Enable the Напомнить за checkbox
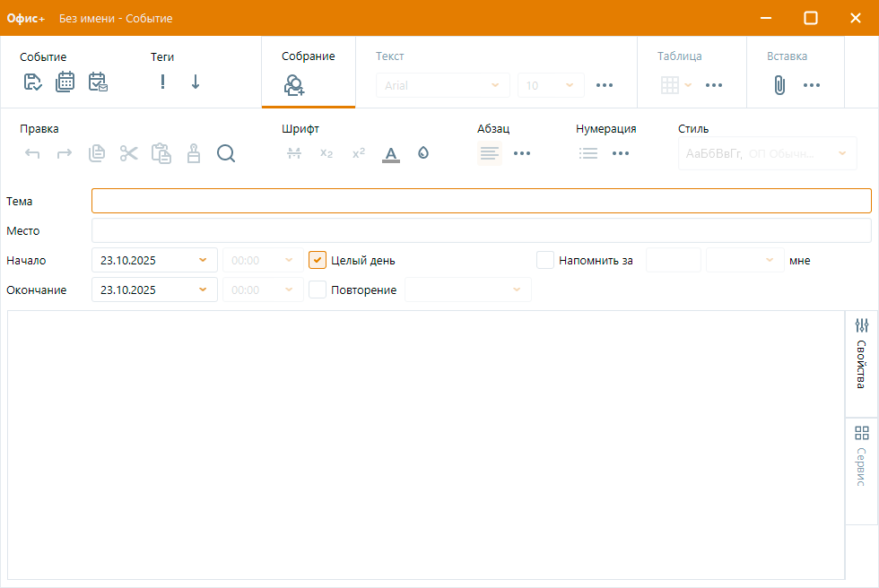 [545, 260]
